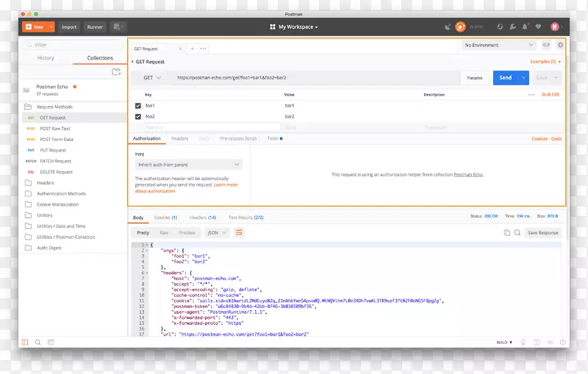Click the new window toolbar icon

[x=118, y=27]
